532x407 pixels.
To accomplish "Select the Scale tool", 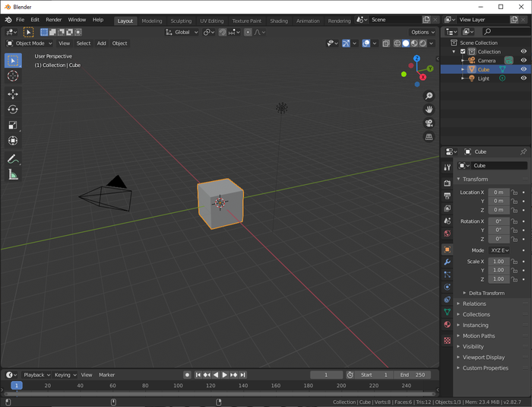I will point(13,126).
